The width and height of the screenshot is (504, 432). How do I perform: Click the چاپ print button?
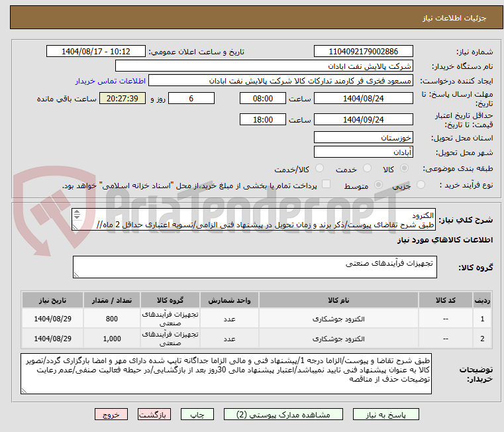click(197, 414)
